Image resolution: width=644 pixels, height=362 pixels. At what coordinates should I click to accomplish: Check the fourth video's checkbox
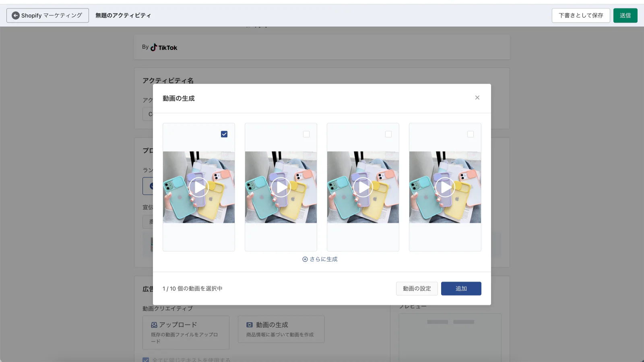[x=471, y=134]
